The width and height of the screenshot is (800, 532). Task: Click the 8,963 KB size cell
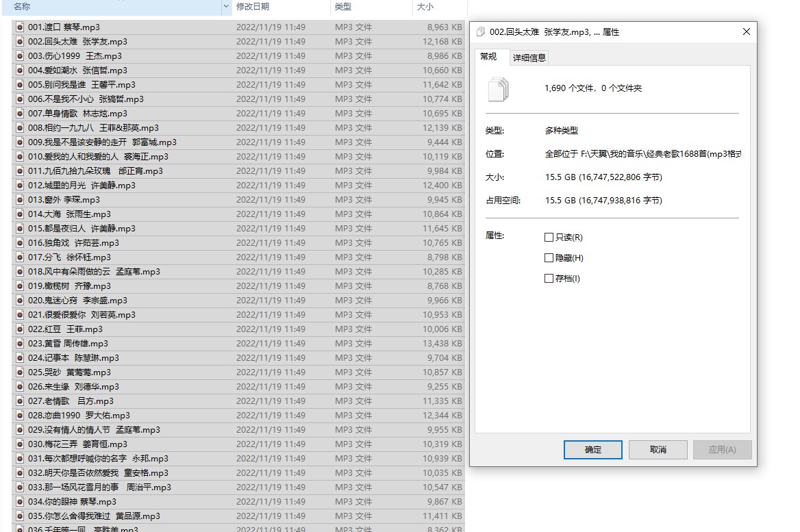(x=445, y=27)
